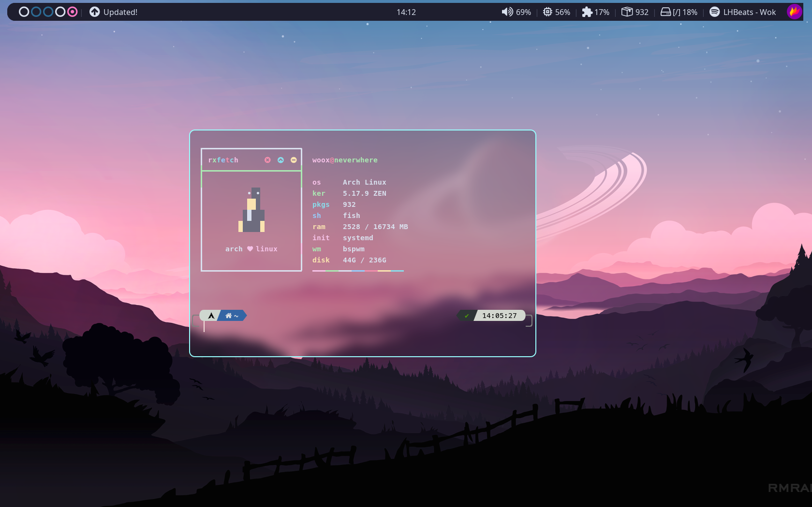Click the "systemd" init value

pos(358,238)
